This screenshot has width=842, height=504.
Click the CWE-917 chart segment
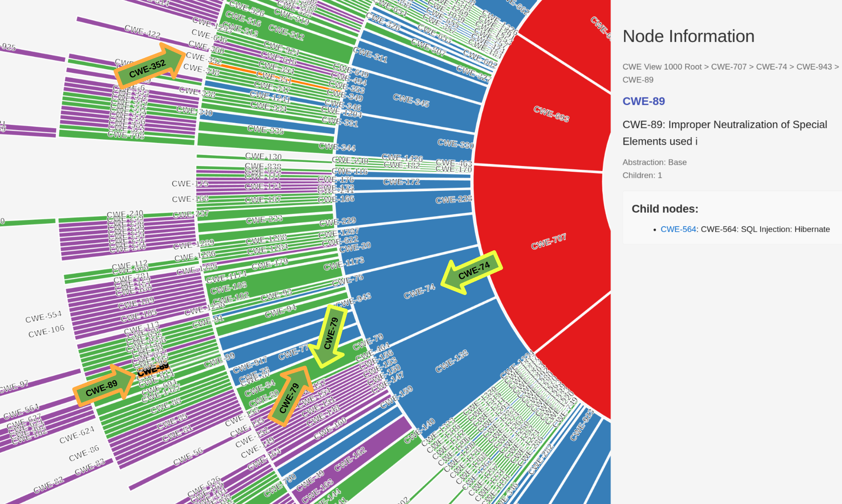[x=250, y=364]
